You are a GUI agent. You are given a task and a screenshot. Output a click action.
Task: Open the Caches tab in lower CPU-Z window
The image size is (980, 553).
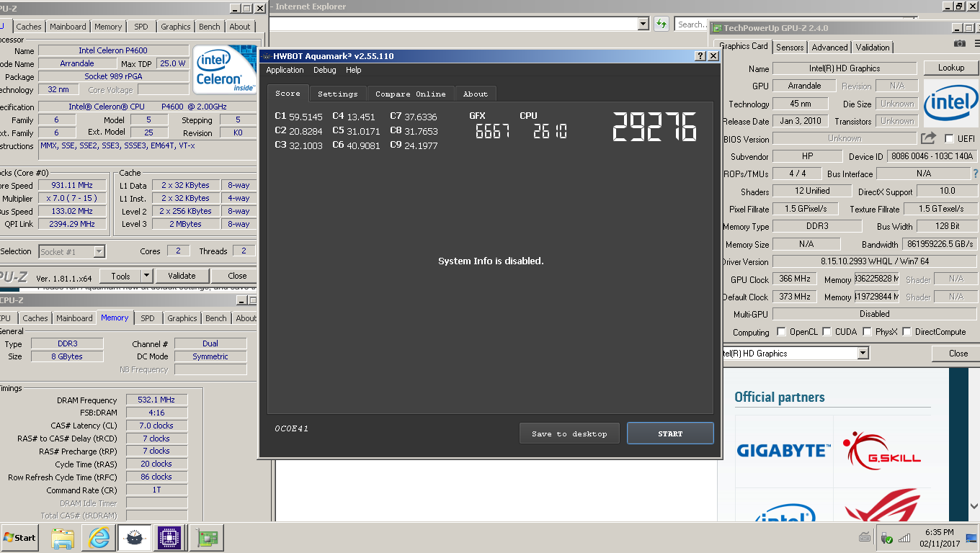point(35,318)
